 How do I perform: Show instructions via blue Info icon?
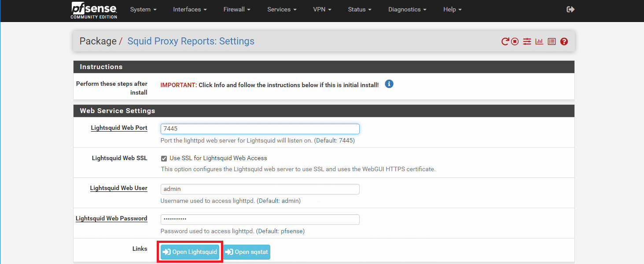[389, 84]
